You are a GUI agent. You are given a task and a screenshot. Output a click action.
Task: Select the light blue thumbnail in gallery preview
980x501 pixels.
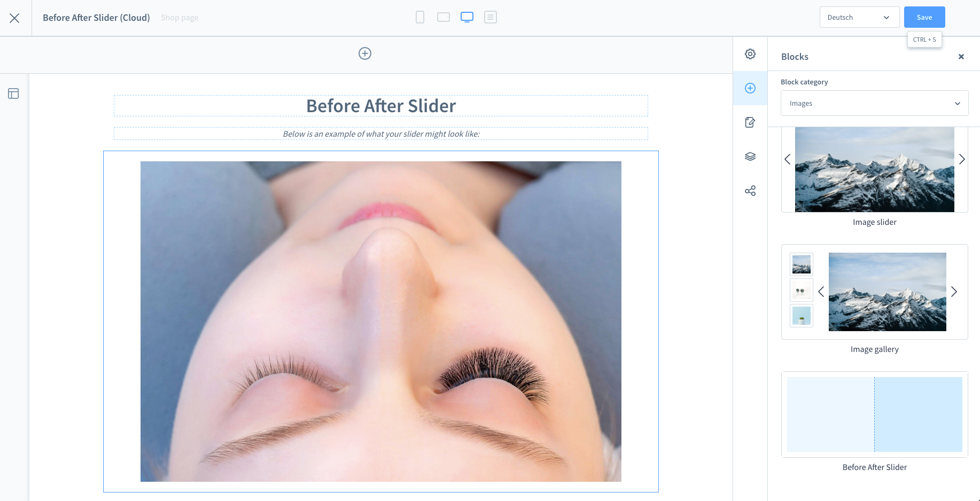click(802, 316)
